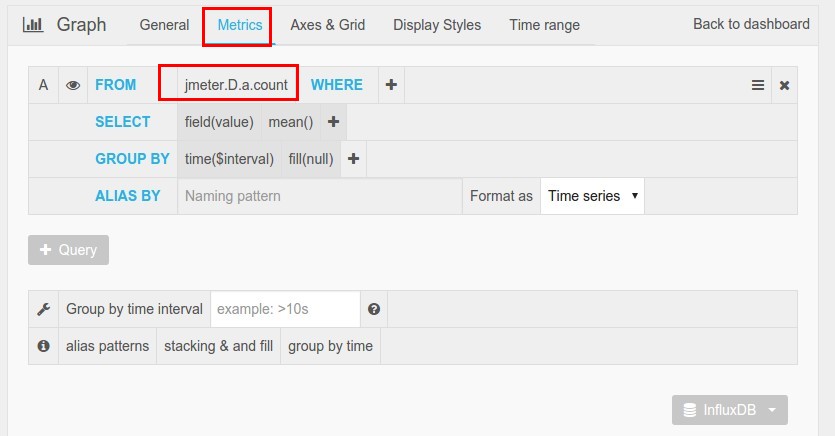Click the wrench options icon
This screenshot has height=436, width=835.
(x=44, y=309)
